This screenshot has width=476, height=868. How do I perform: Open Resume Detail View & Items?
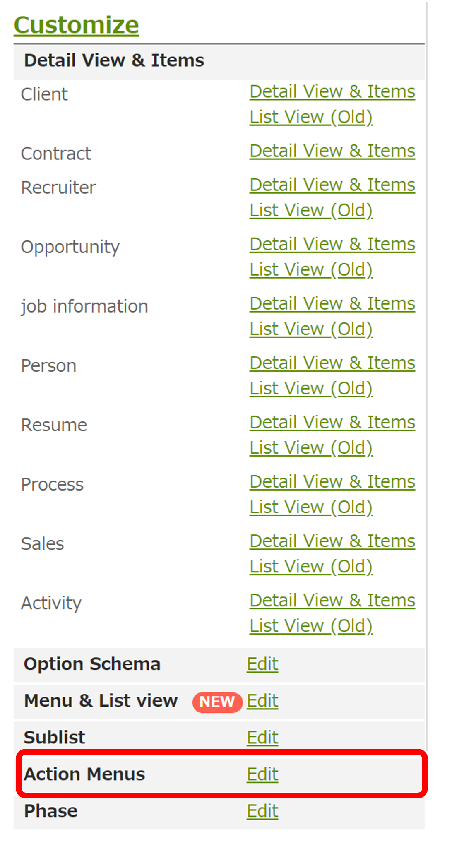pos(332,423)
